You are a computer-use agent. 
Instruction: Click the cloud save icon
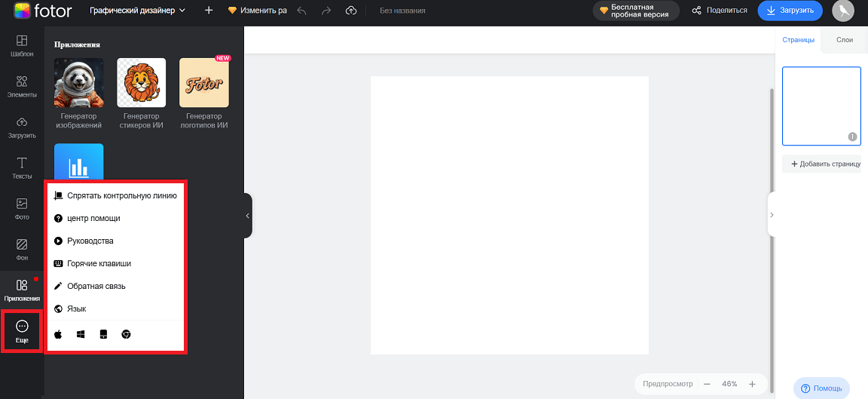click(351, 11)
